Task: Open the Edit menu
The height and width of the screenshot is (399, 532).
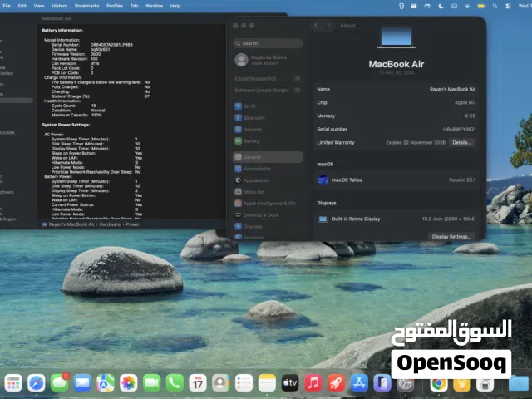Action: (x=22, y=6)
